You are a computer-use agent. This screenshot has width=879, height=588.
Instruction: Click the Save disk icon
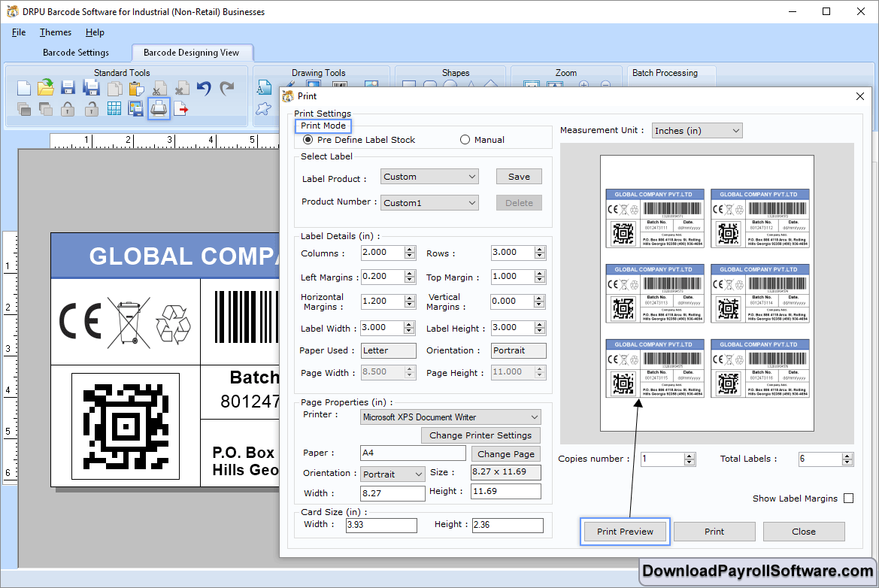click(x=68, y=88)
